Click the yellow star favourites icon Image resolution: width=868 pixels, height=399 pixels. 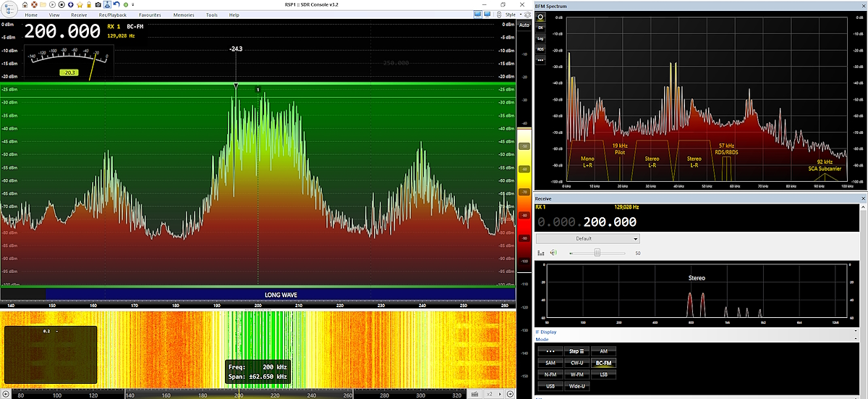pyautogui.click(x=79, y=4)
